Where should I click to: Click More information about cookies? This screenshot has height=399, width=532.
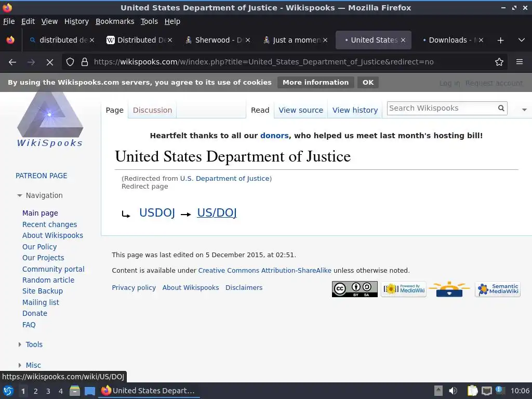pos(315,83)
